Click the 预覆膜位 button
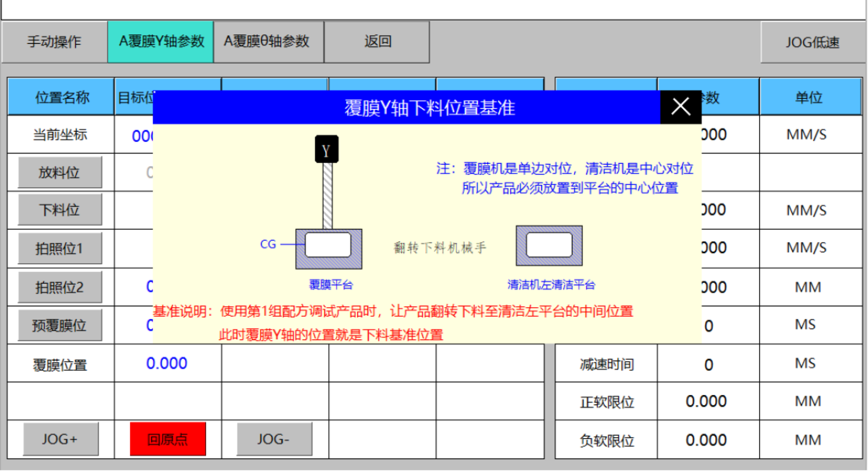The width and height of the screenshot is (868, 471). click(x=60, y=325)
